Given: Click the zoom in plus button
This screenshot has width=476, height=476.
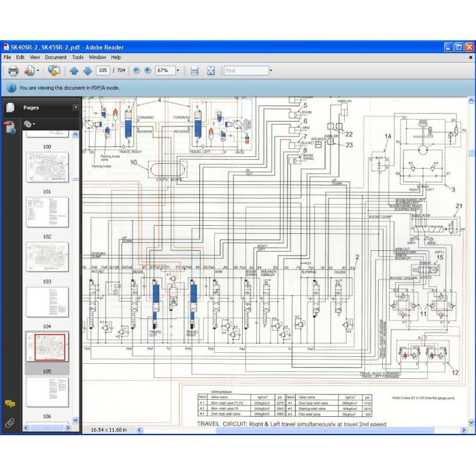Looking at the screenshot, I should click(x=148, y=71).
